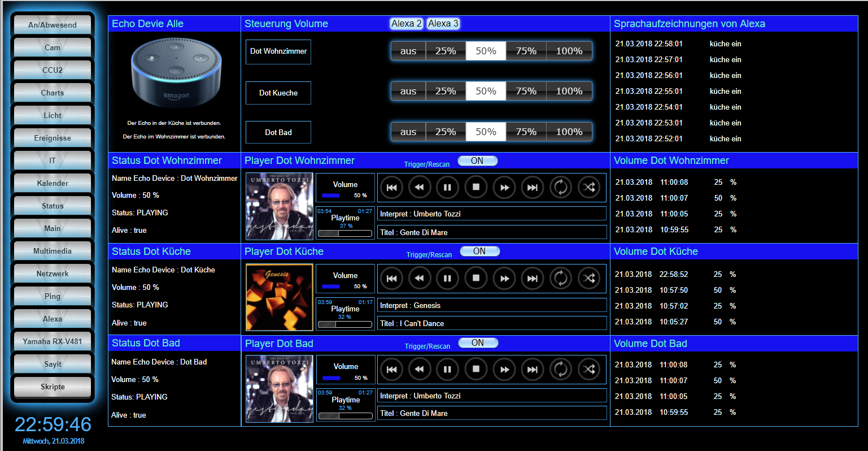
Task: Rewind the Dot Küche player
Action: 419,278
